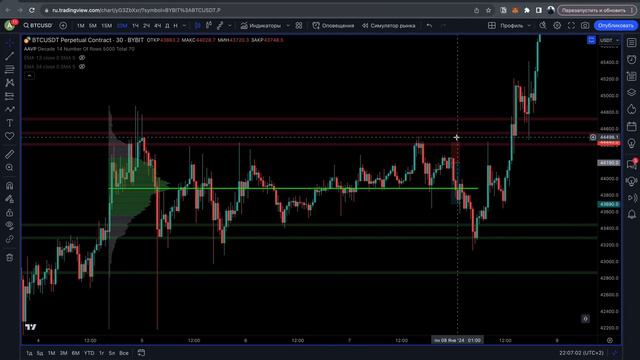Select the YTD date range
The width and height of the screenshot is (640, 360).
(x=89, y=353)
